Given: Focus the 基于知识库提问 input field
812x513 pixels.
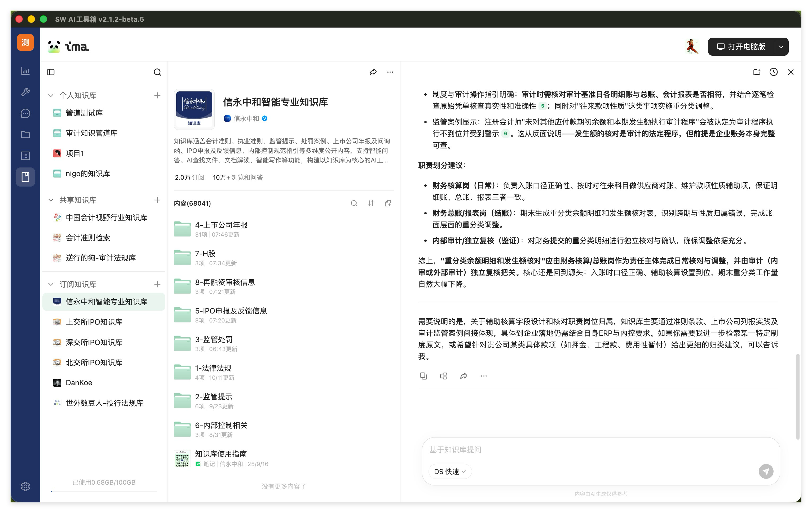Looking at the screenshot, I should (601, 450).
